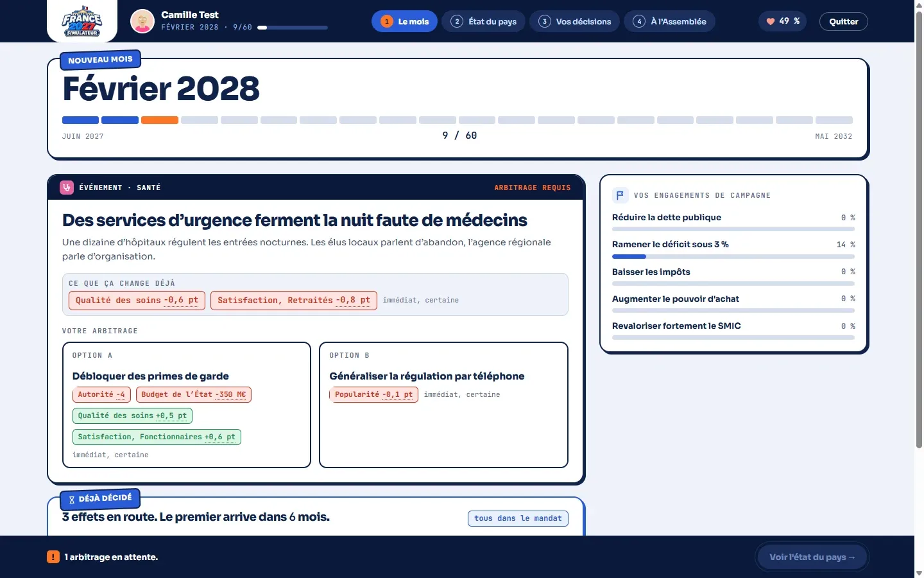Click the step number 3 circle icon

(x=545, y=21)
